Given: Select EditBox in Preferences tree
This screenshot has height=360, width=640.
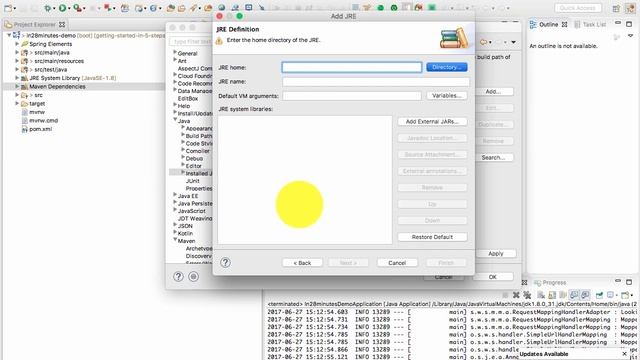Looking at the screenshot, I should 188,98.
